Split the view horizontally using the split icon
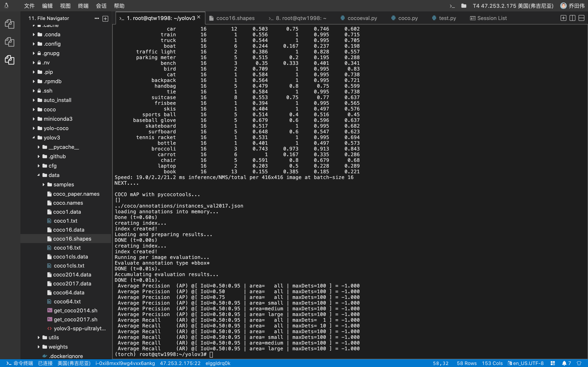Viewport: 588px width, 367px height. point(582,18)
